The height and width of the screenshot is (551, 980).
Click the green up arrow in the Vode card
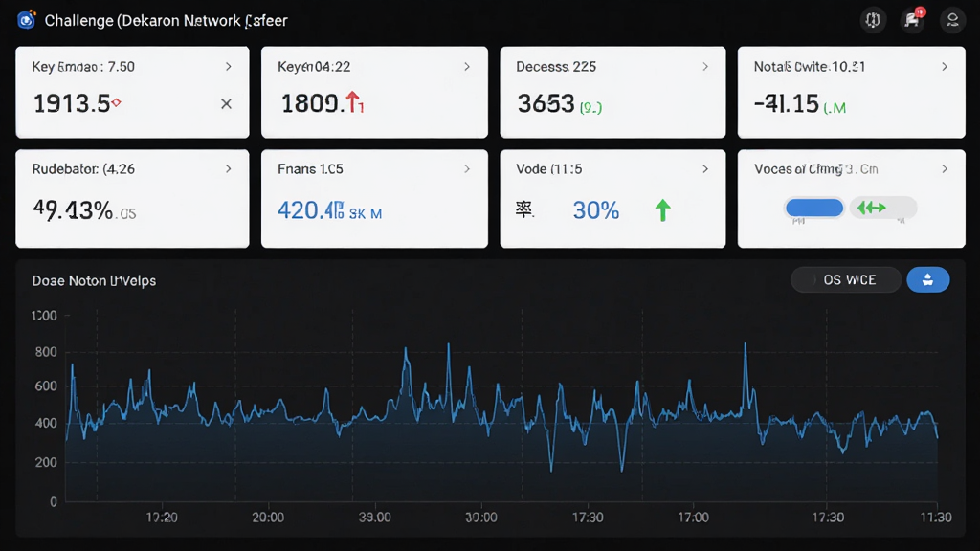663,210
